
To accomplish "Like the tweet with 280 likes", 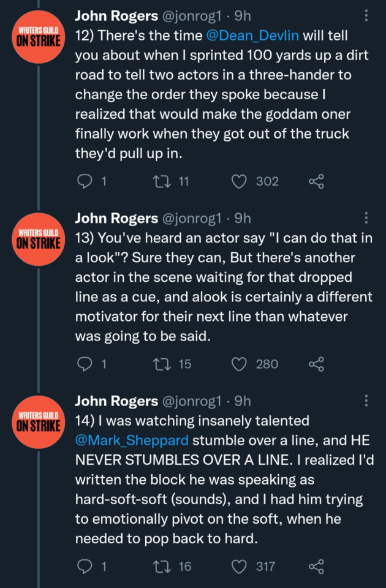I will click(240, 364).
